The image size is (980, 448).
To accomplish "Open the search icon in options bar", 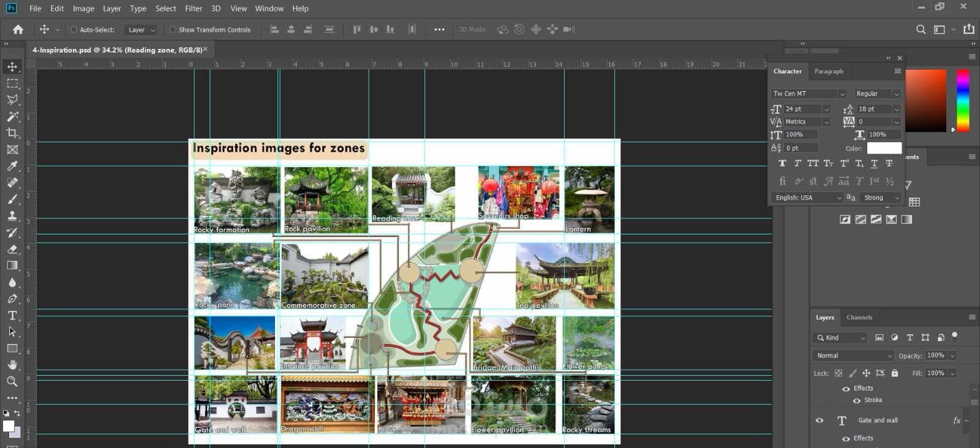I will click(x=921, y=29).
